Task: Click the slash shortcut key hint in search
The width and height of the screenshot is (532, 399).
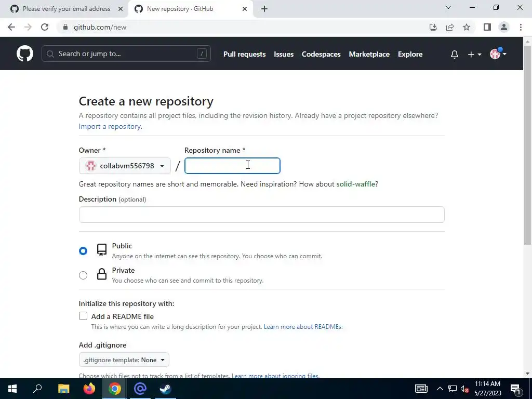Action: 202,54
